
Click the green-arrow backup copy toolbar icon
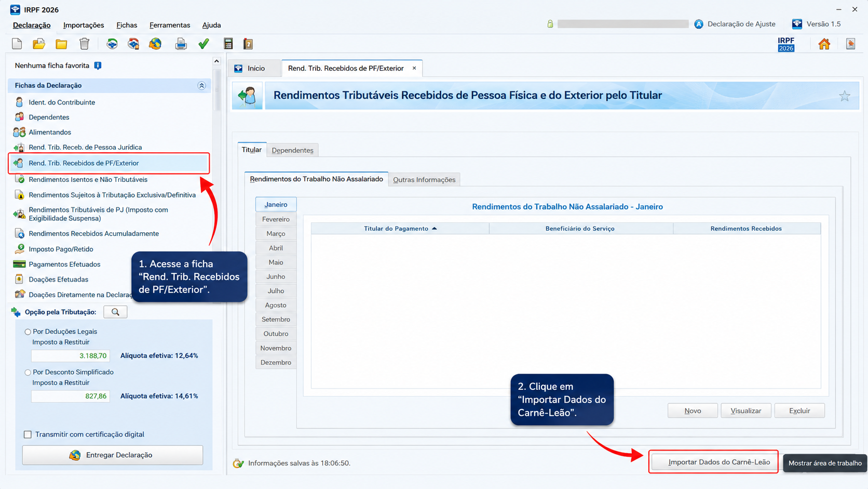pyautogui.click(x=112, y=44)
